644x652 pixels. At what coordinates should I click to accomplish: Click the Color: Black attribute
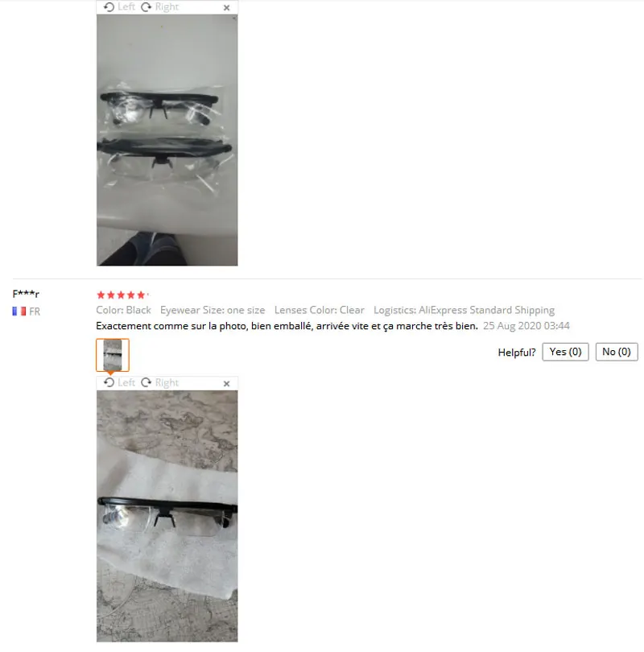click(x=123, y=310)
